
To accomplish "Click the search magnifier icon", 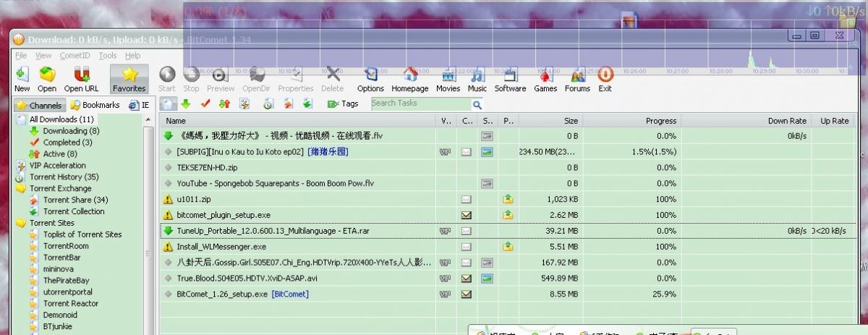I will click(x=477, y=104).
